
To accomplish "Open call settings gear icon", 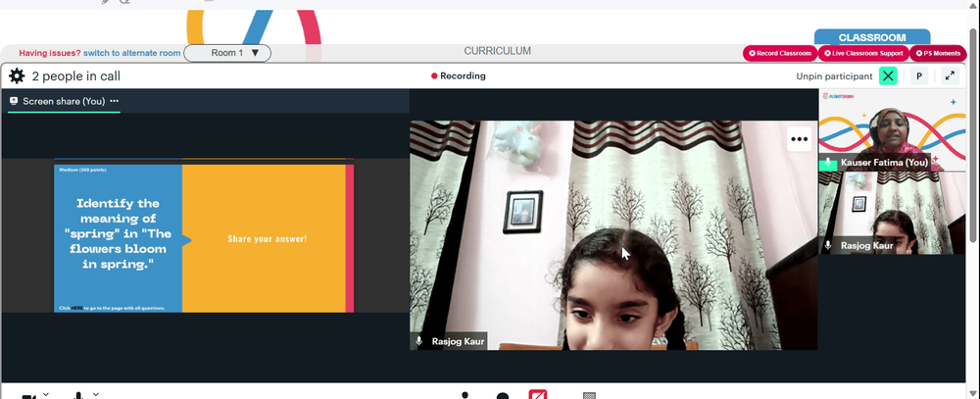I will pos(17,76).
